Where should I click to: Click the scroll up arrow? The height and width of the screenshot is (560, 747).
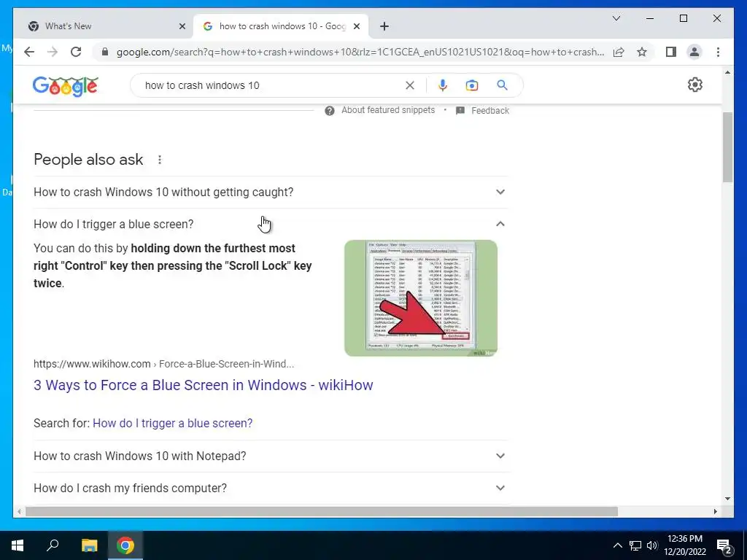tap(727, 72)
